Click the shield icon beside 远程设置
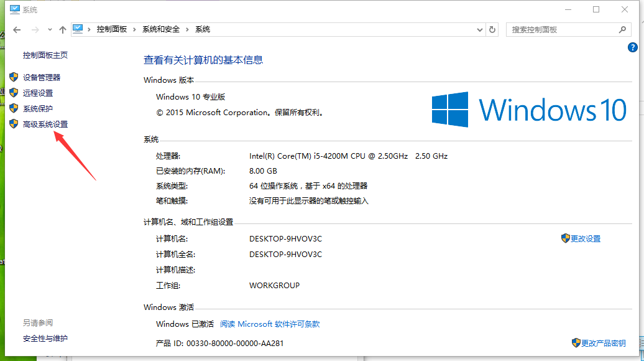Image resolution: width=644 pixels, height=361 pixels. coord(14,93)
